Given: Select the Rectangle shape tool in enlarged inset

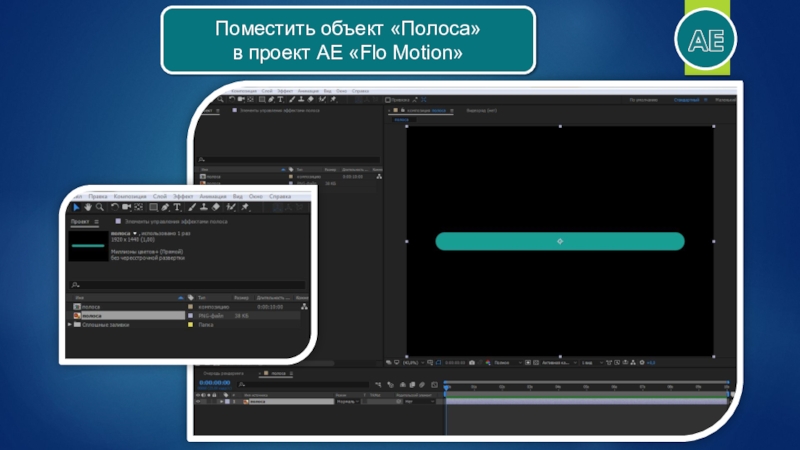Looking at the screenshot, I should (153, 207).
